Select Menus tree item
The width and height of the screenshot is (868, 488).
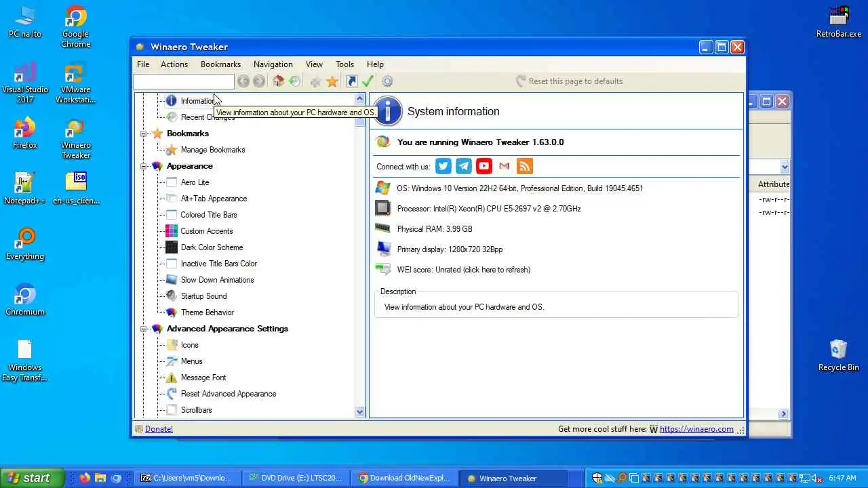[191, 361]
